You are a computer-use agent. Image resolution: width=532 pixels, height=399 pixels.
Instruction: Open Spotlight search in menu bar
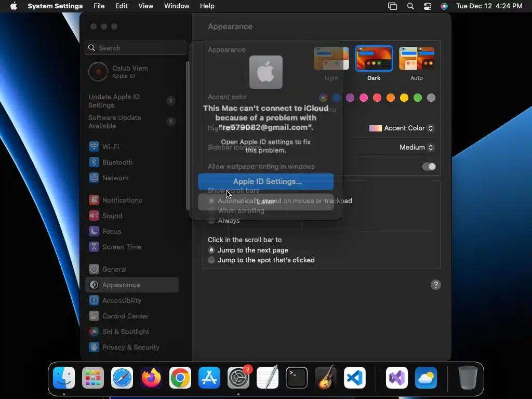(410, 6)
